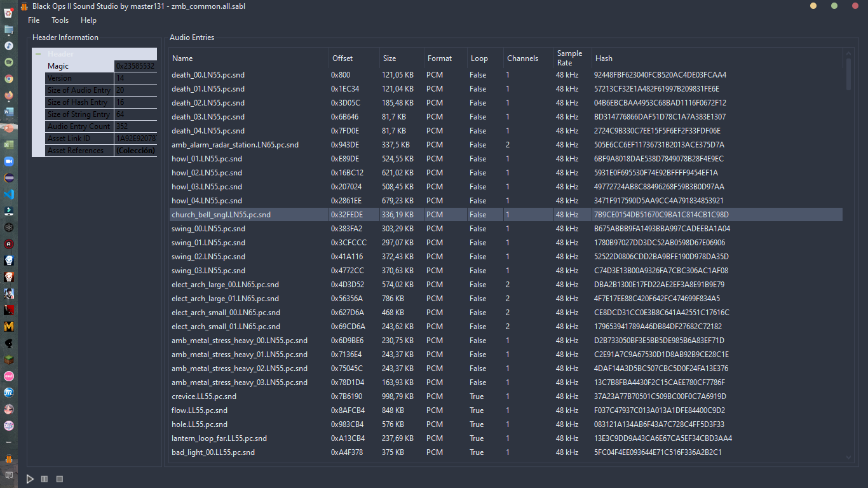Open the Help menu

click(89, 20)
